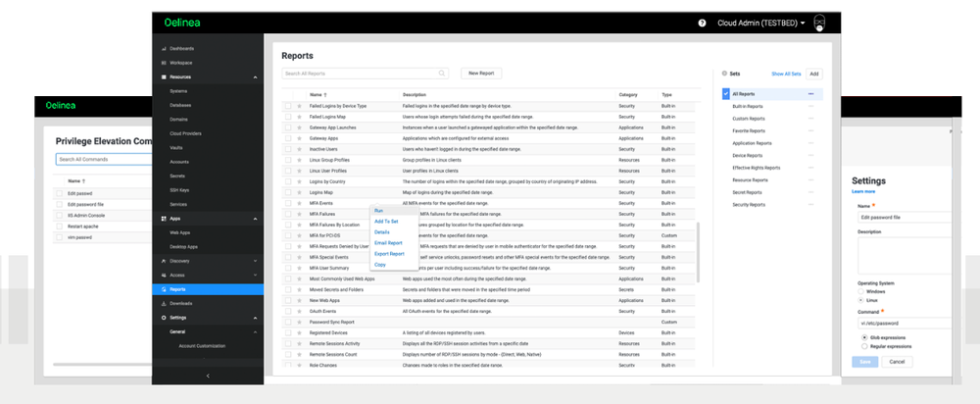
Task: Tick the Failed Logins Map checkbox
Action: pos(288,117)
